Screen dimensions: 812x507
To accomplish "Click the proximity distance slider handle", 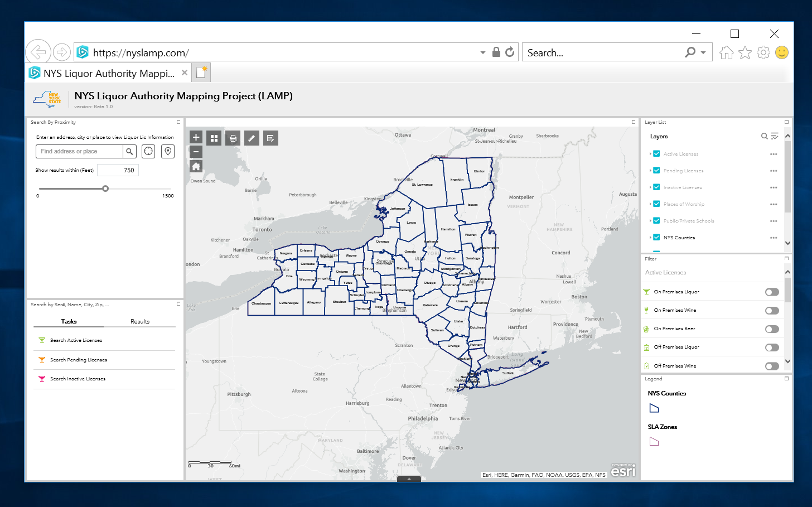I will point(105,189).
